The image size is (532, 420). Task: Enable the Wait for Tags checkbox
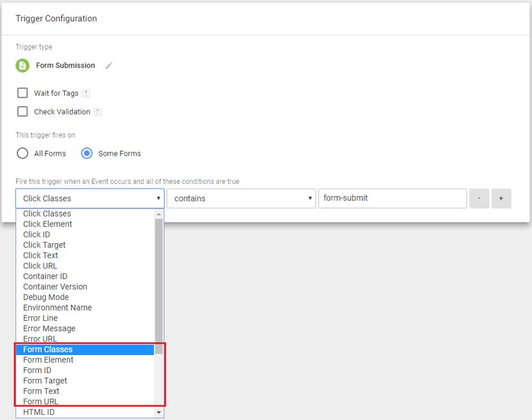22,93
